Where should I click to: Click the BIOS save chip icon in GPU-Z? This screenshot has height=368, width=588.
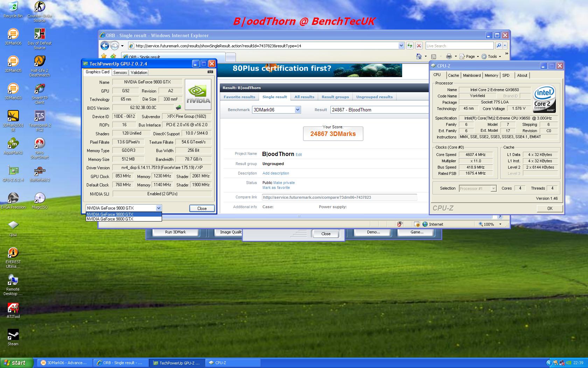(x=178, y=108)
